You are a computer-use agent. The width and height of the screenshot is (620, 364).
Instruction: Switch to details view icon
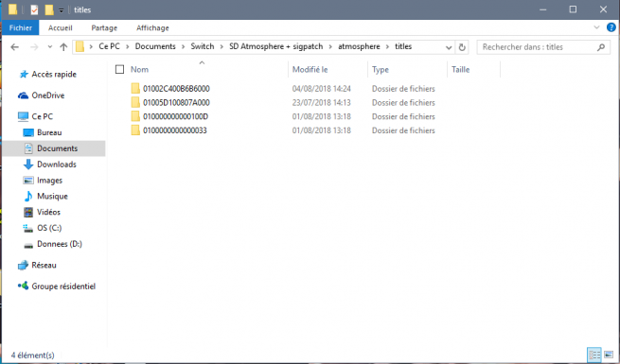594,355
